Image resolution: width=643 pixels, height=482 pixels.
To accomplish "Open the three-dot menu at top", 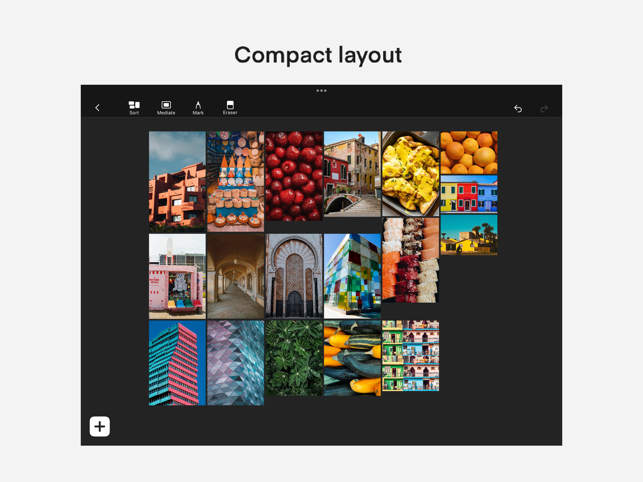I will click(322, 91).
